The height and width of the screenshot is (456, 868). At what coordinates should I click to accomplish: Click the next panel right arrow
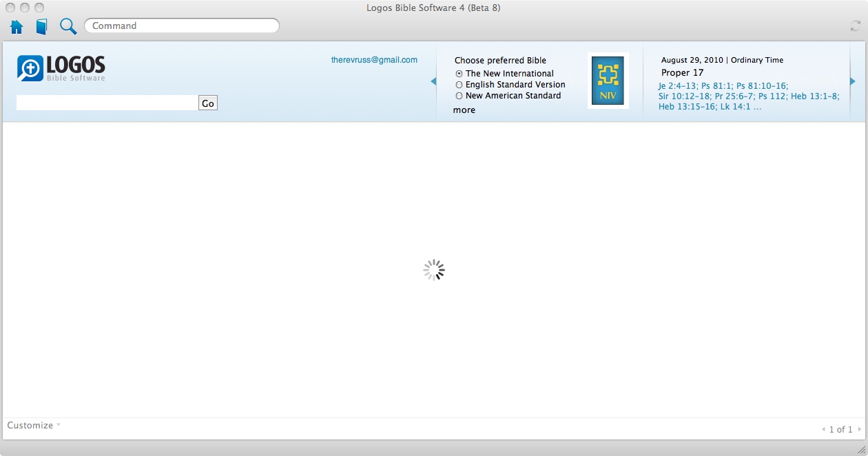pos(853,81)
